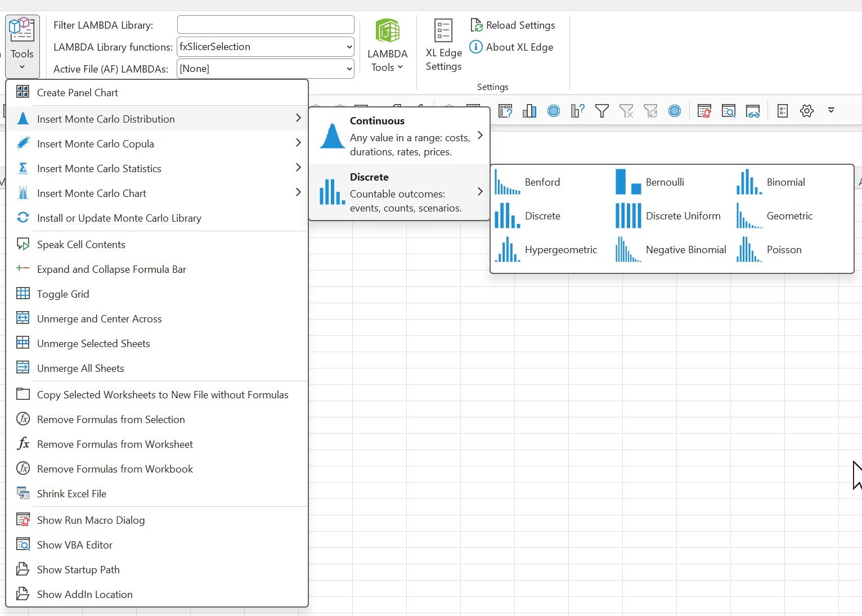The width and height of the screenshot is (862, 616).
Task: Expand Insert Monte Carlo Copula submenu
Action: (x=157, y=143)
